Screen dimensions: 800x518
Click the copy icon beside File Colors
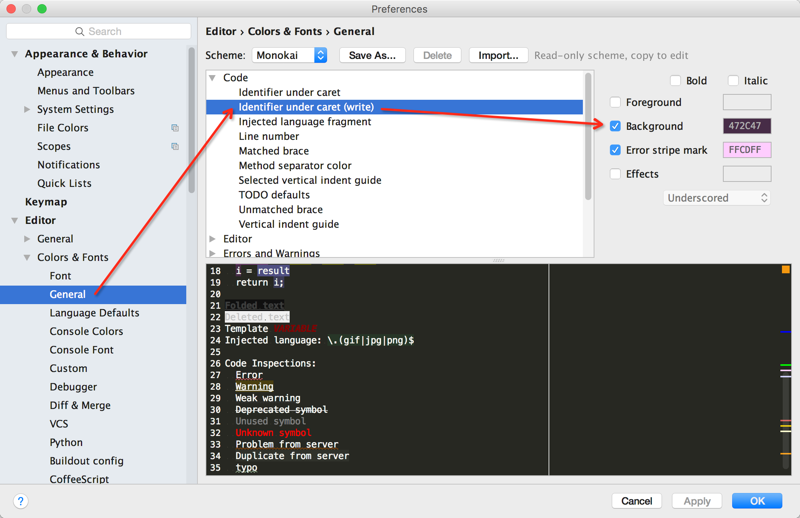pyautogui.click(x=175, y=128)
